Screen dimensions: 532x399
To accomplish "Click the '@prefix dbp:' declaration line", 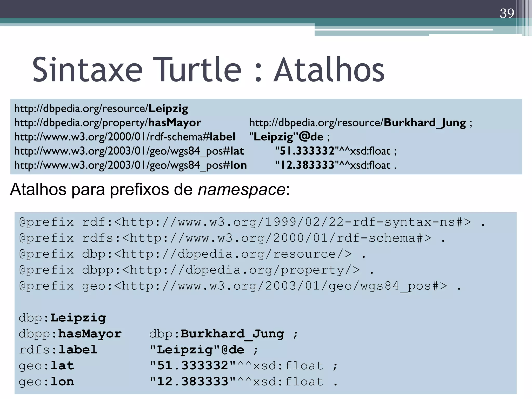I will pyautogui.click(x=193, y=254).
